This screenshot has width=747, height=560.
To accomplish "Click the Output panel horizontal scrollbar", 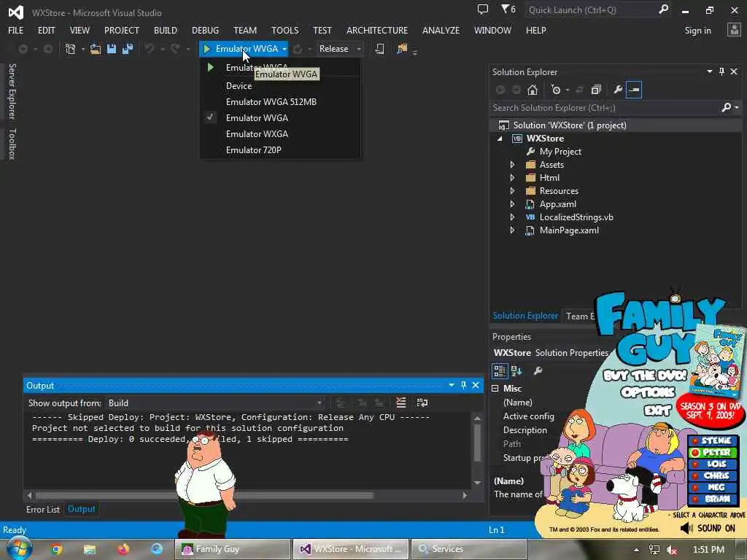I will [x=205, y=495].
